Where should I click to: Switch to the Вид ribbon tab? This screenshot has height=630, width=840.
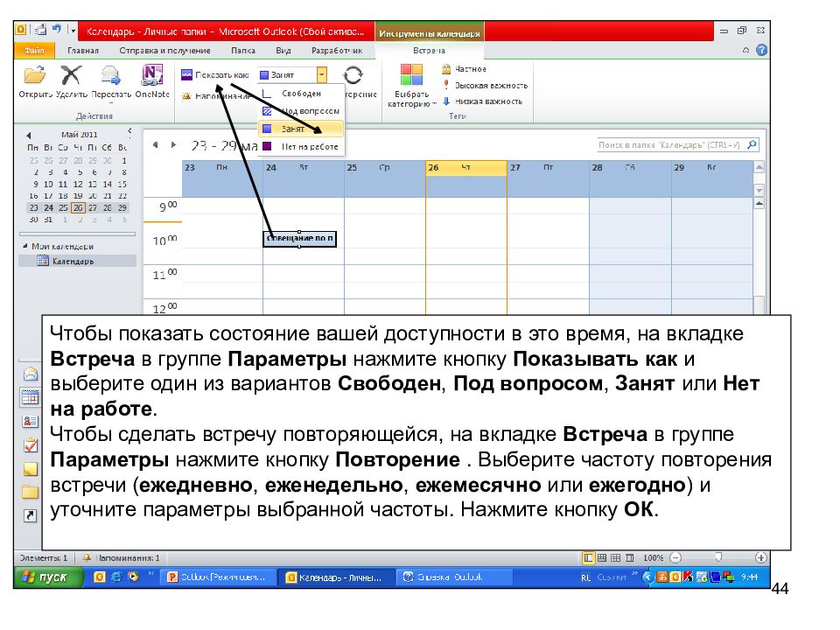(x=283, y=51)
